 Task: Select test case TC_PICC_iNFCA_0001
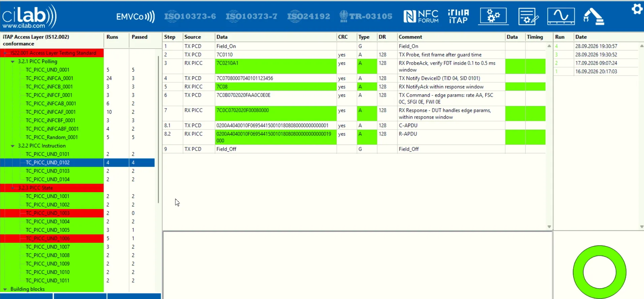coord(50,78)
